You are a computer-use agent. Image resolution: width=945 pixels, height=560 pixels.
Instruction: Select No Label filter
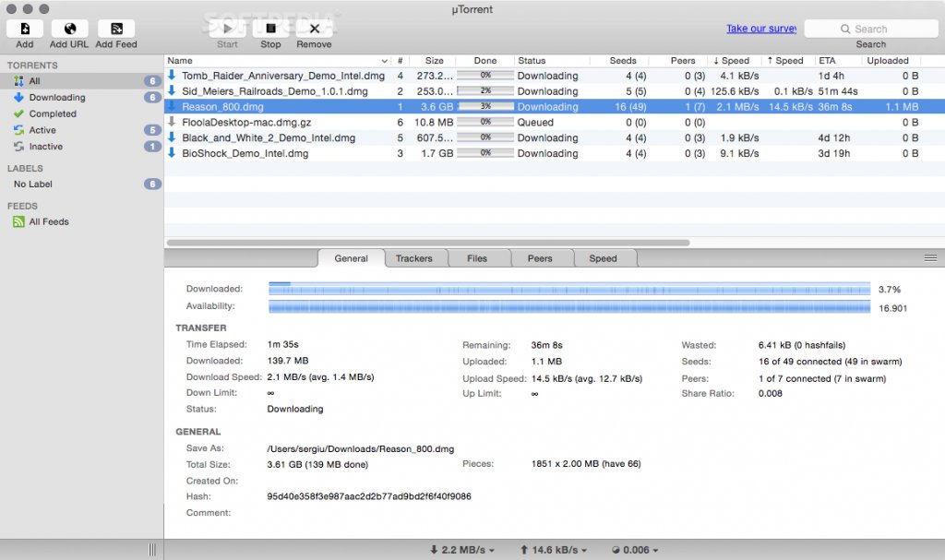click(x=82, y=184)
